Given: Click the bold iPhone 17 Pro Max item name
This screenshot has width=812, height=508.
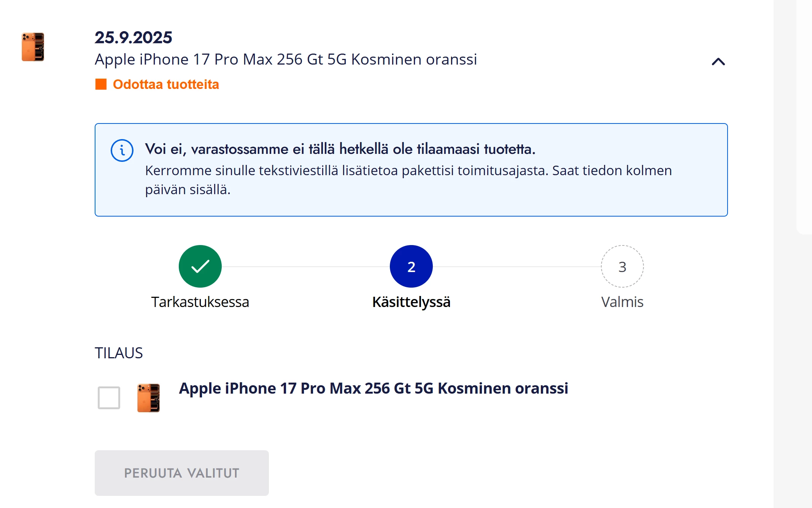Looking at the screenshot, I should coord(373,388).
